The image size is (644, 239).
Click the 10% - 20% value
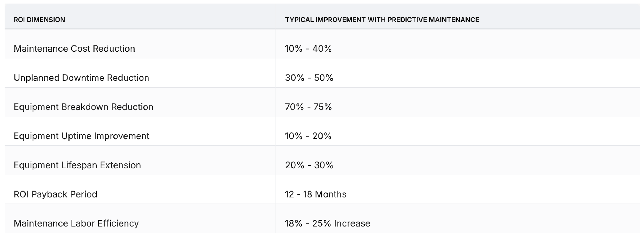308,136
